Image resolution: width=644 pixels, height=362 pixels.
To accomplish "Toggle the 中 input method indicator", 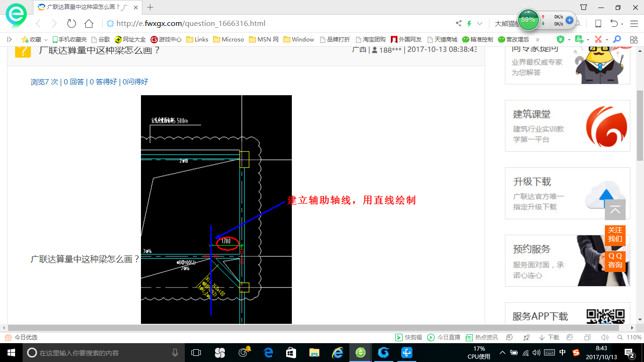I will click(x=562, y=353).
